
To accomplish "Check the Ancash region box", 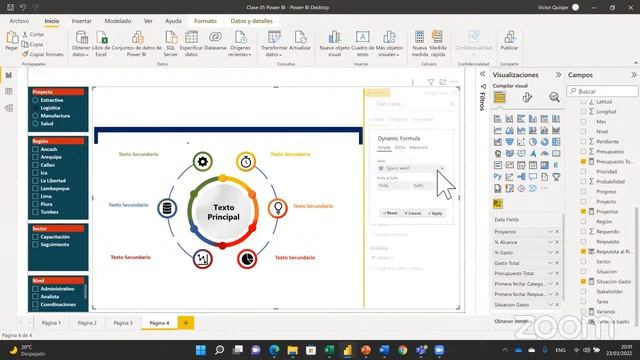I will 36,149.
